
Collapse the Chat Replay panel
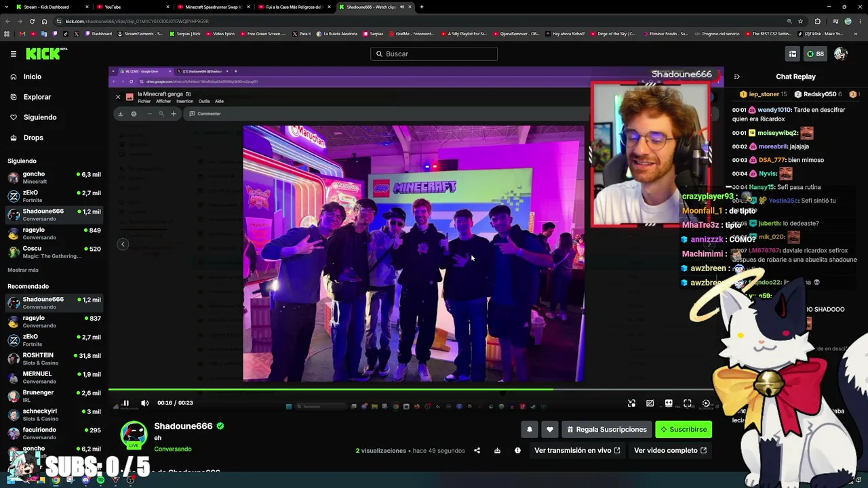pos(737,77)
